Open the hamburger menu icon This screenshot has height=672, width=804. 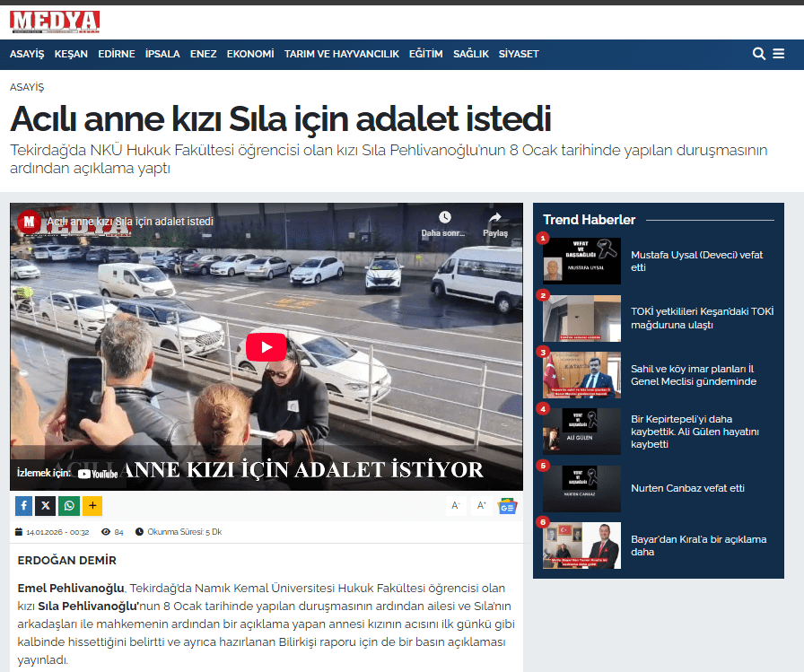(x=779, y=54)
